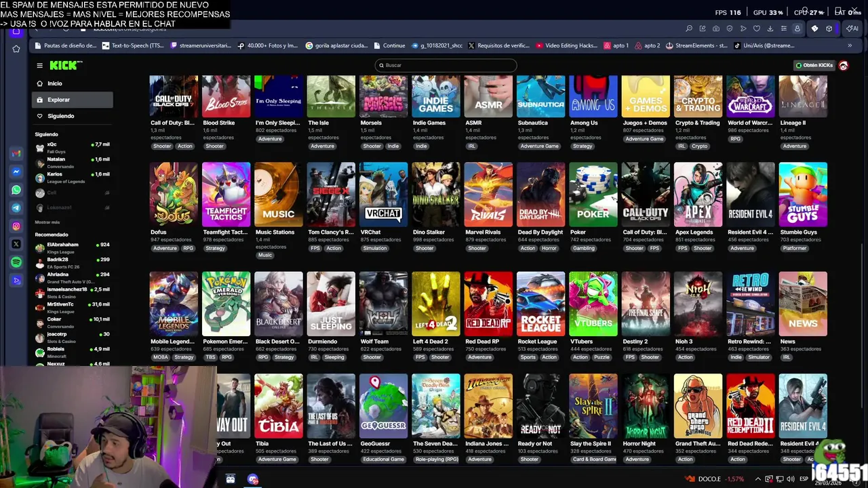Open Coker recommended channel

point(73,322)
